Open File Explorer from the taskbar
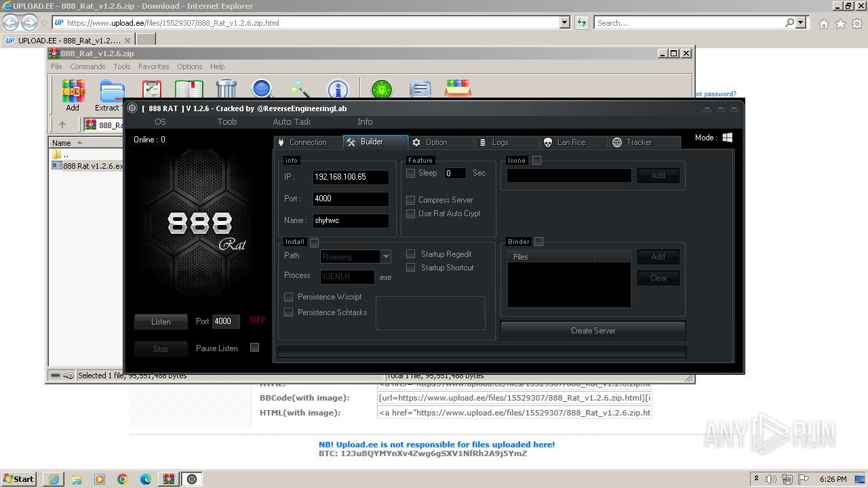 click(x=77, y=479)
